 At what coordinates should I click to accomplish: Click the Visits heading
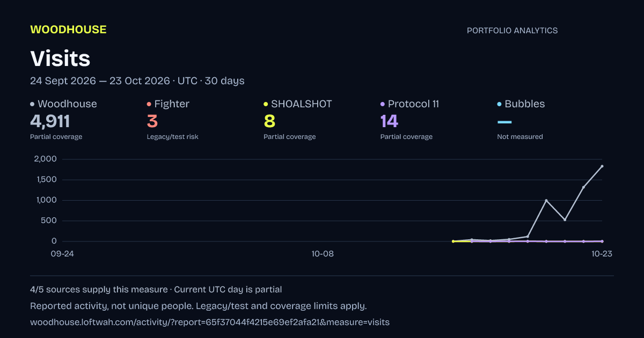(60, 58)
